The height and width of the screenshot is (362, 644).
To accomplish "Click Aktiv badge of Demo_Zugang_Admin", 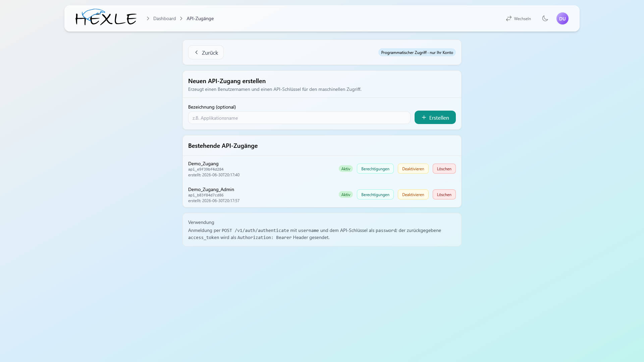I will coord(346,194).
